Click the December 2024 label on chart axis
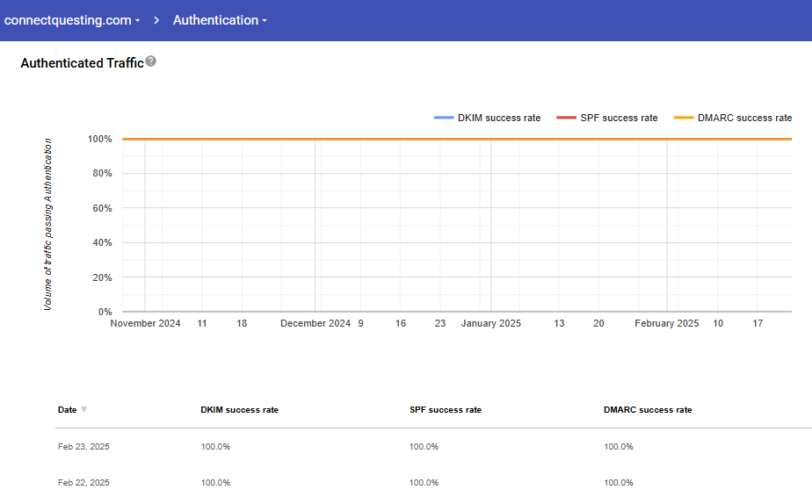812x504 pixels. point(315,323)
